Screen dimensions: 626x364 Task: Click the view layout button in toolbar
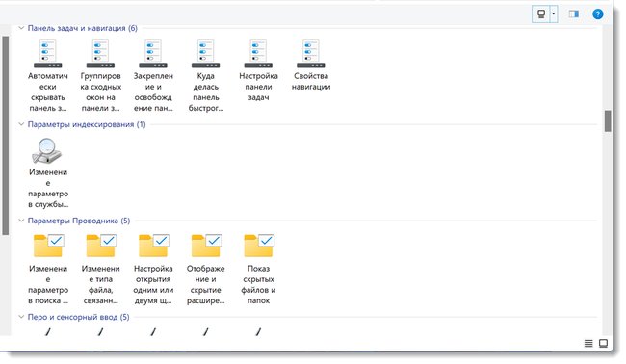[541, 14]
